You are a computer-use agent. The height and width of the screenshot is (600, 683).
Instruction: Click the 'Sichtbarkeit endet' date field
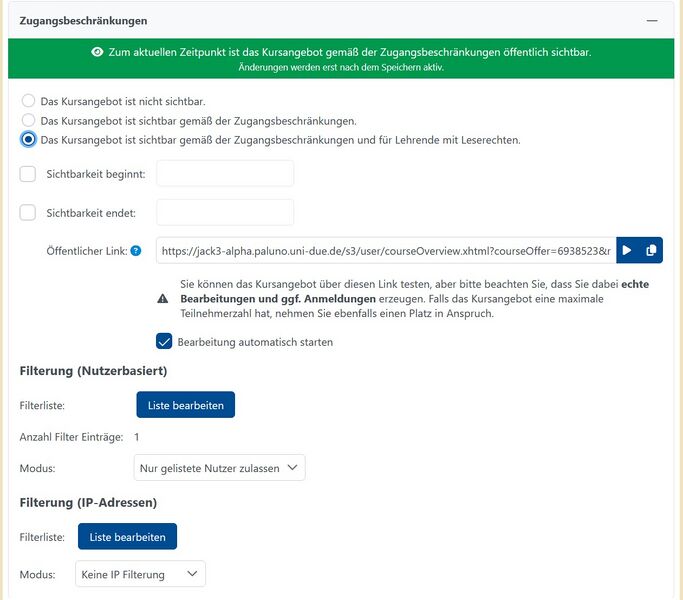225,212
